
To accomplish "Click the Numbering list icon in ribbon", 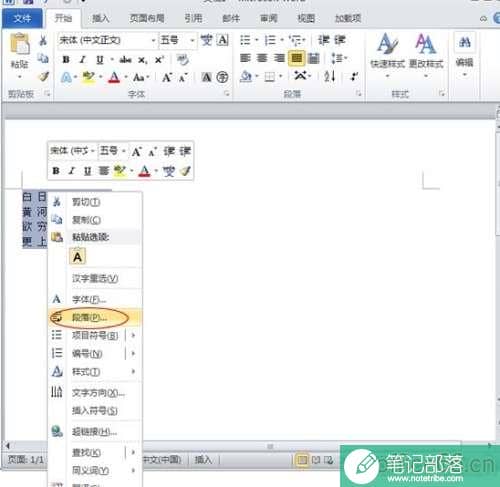I will (270, 40).
